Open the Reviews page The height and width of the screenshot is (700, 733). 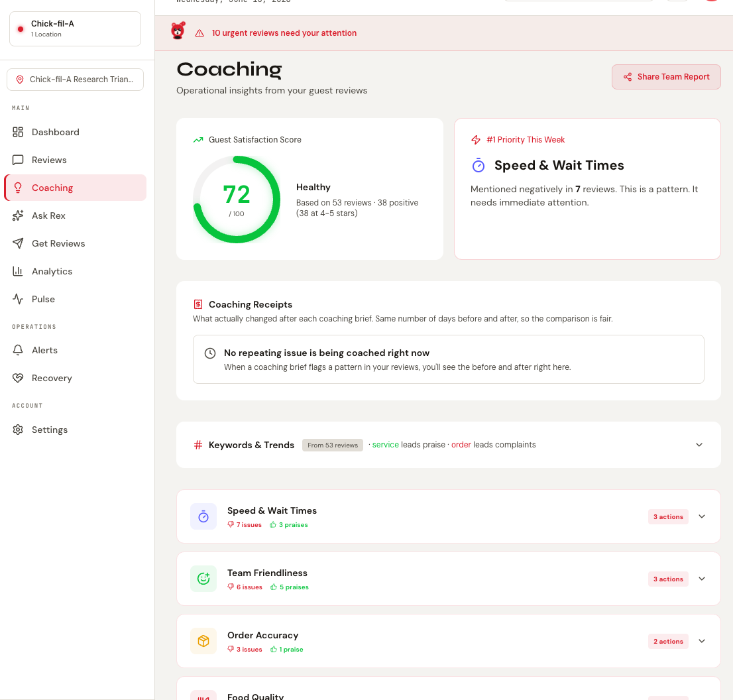pos(76,160)
